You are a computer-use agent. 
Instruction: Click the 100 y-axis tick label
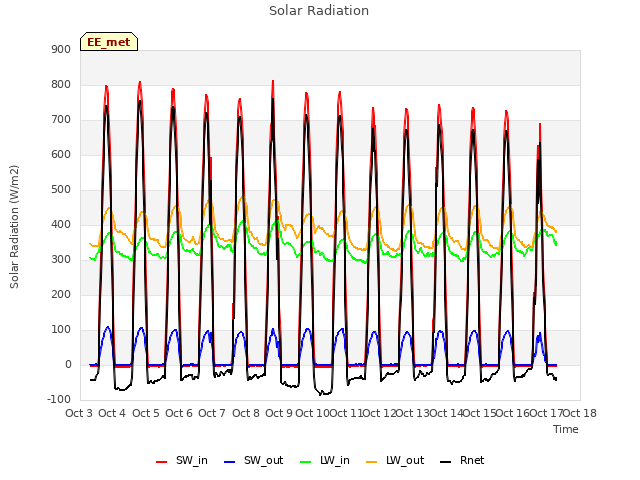(61, 329)
